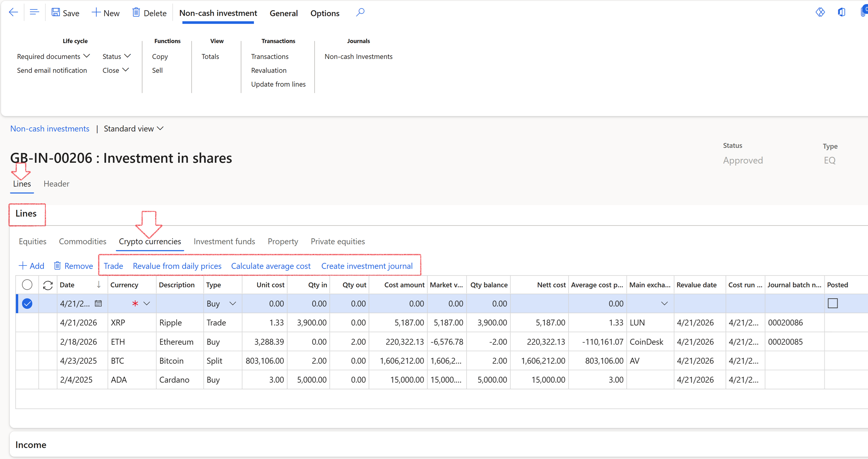
Task: Click the diamond icon at top right
Action: 820,13
